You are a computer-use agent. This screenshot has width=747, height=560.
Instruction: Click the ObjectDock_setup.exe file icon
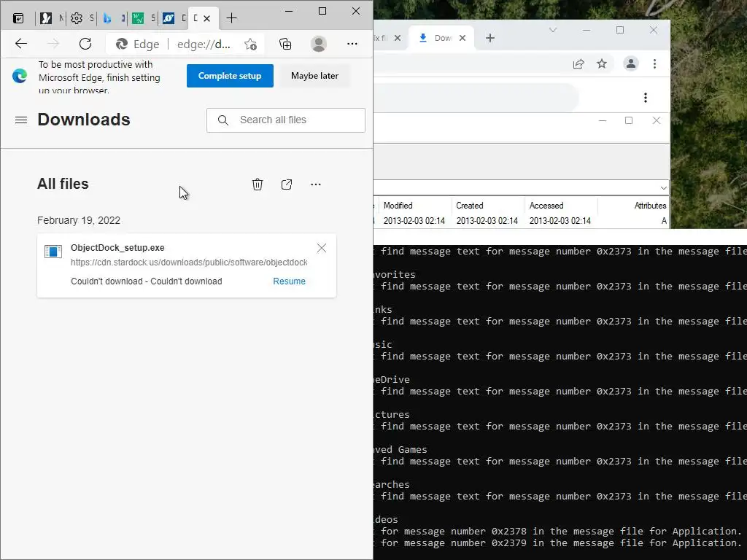[53, 251]
